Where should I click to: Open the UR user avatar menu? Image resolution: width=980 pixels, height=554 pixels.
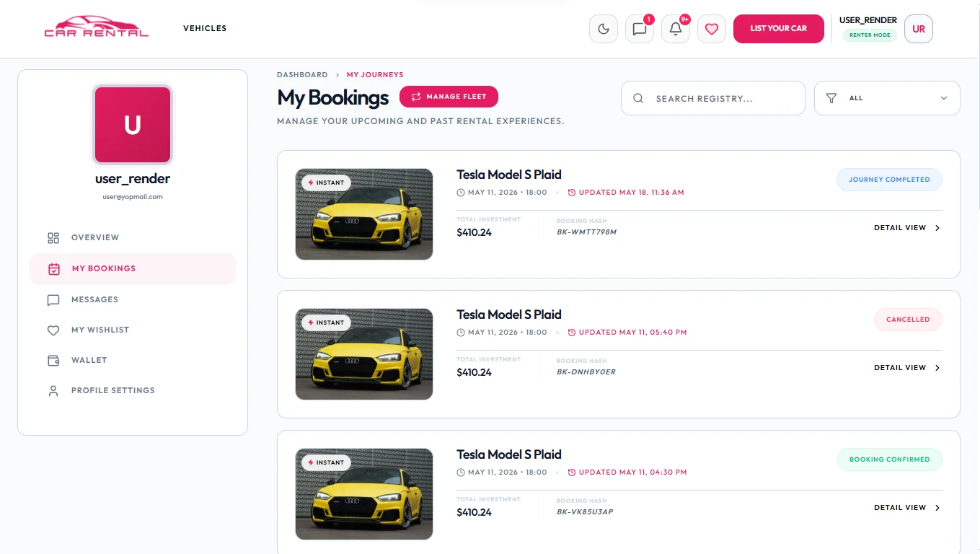(919, 29)
